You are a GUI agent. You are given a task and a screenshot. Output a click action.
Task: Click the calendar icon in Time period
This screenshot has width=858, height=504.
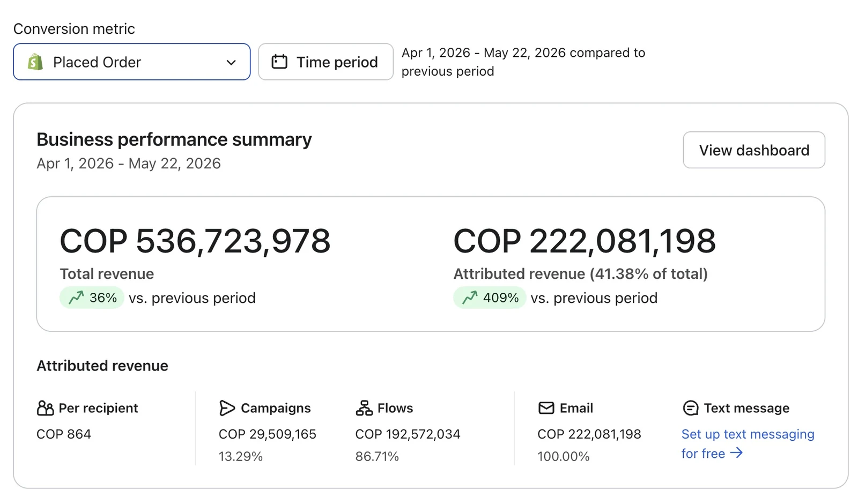pyautogui.click(x=279, y=62)
